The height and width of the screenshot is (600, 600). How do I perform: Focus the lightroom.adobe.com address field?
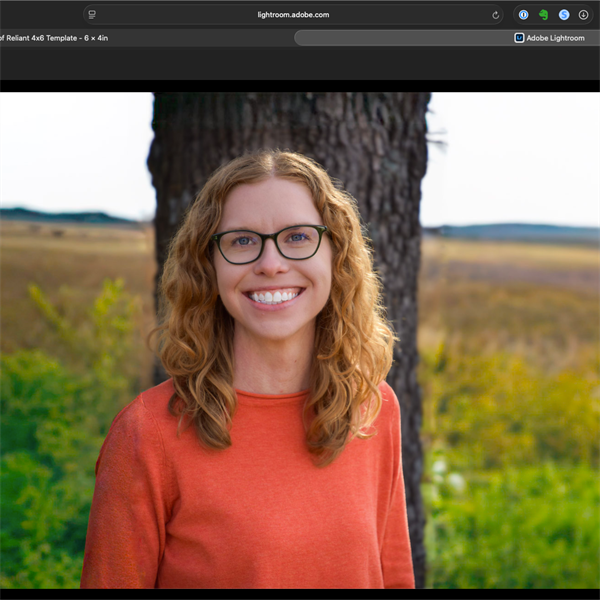[x=292, y=15]
